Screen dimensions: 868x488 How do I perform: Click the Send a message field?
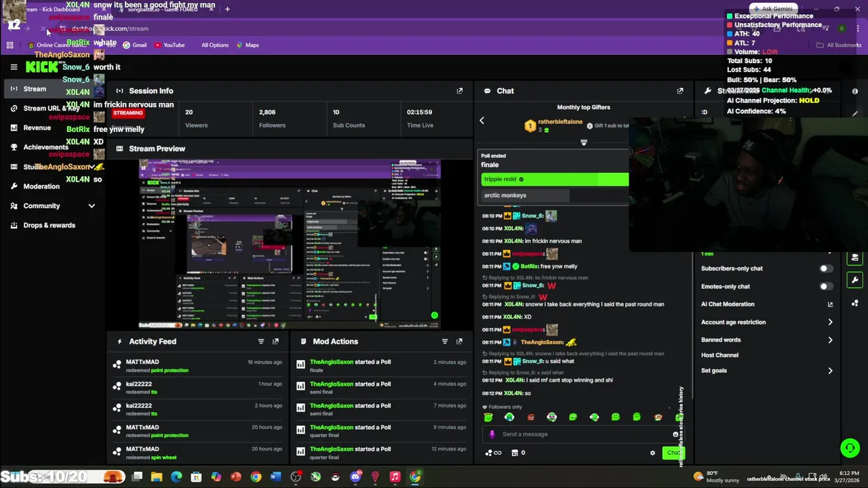tap(580, 434)
